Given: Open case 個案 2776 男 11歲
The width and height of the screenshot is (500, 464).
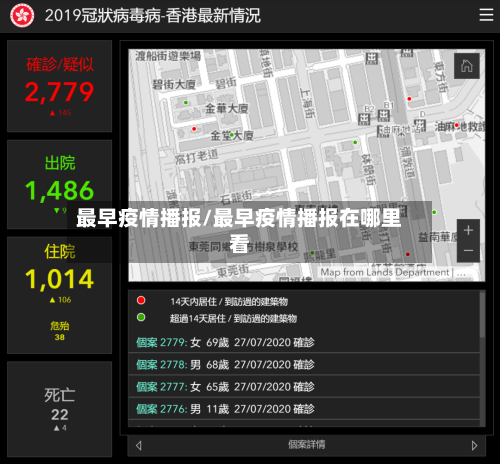Looking at the screenshot, I should [x=304, y=409].
